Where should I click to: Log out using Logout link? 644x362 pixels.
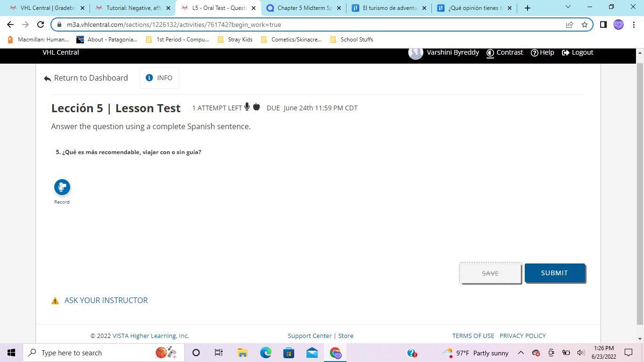click(578, 52)
